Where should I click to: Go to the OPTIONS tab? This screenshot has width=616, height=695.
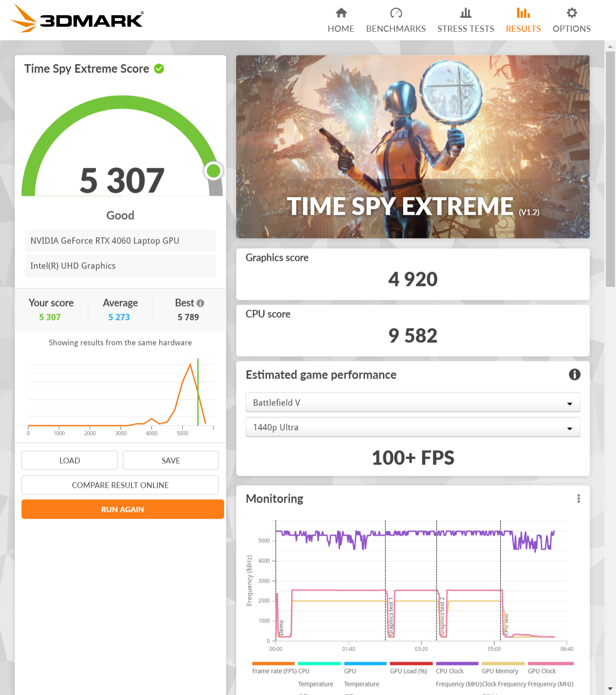coord(572,20)
